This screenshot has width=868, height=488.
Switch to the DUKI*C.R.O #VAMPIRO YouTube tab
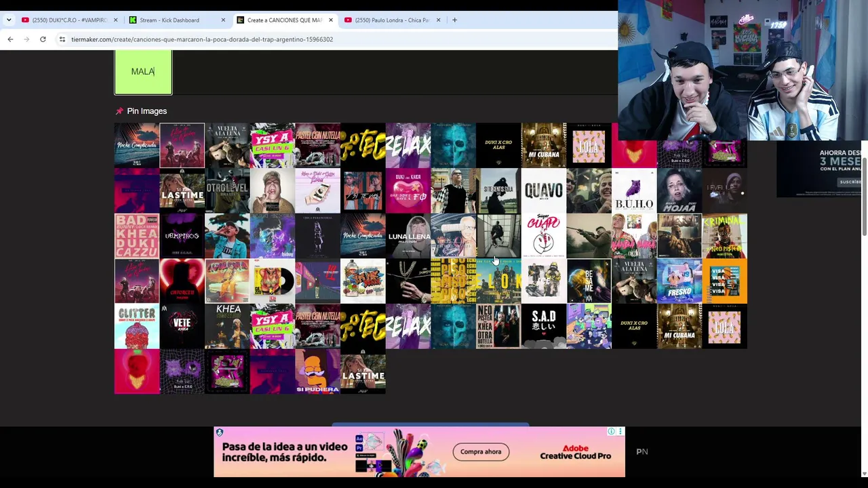69,20
